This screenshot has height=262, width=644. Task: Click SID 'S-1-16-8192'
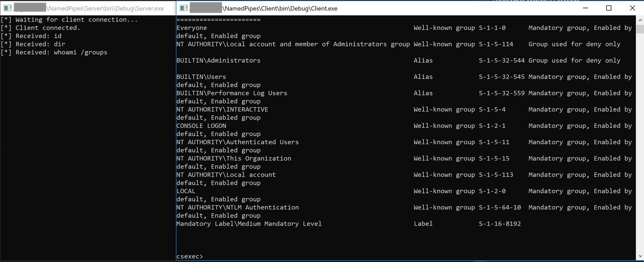[x=500, y=224]
